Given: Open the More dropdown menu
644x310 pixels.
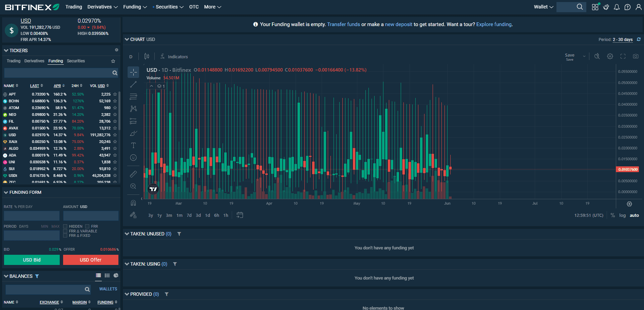Looking at the screenshot, I should pos(213,7).
